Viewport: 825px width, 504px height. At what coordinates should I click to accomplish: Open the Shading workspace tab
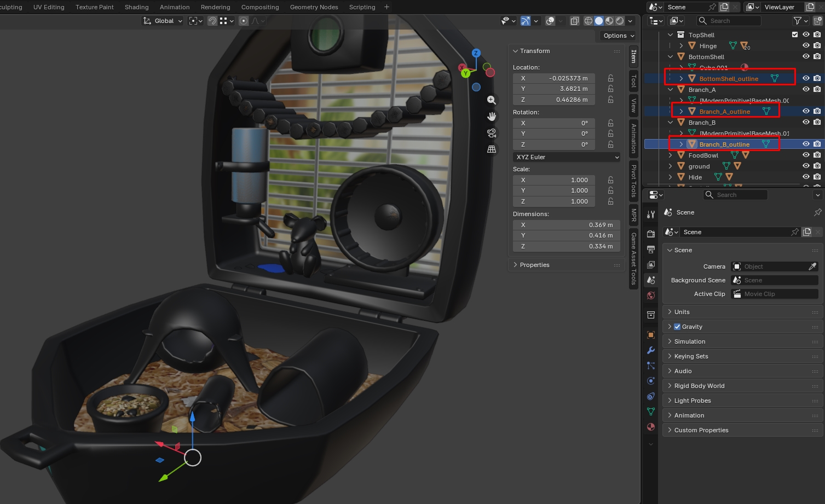point(136,7)
